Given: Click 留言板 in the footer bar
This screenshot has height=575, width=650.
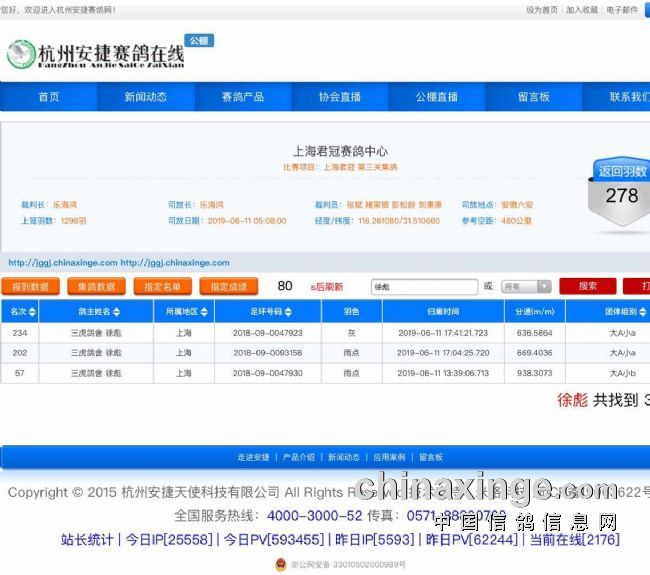Looking at the screenshot, I should click(x=431, y=457).
